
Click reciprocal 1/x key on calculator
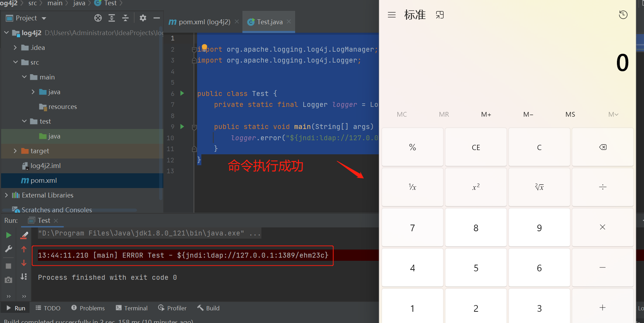[x=412, y=187]
